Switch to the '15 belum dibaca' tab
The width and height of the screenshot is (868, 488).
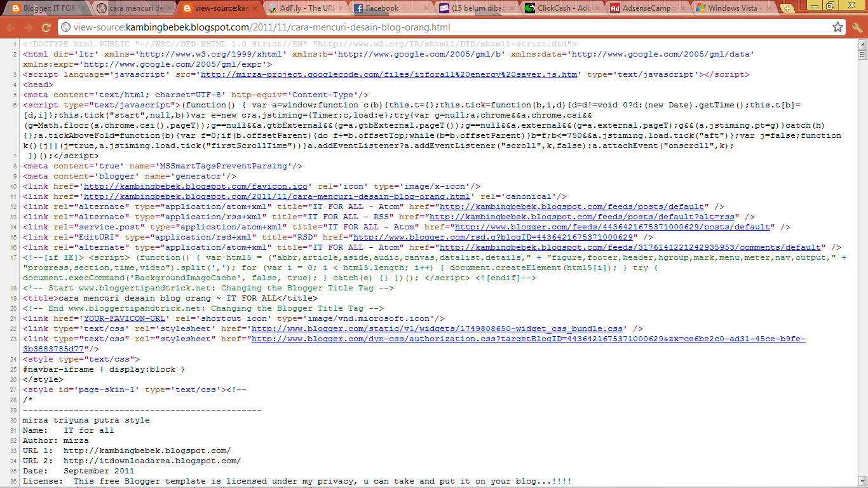click(475, 8)
